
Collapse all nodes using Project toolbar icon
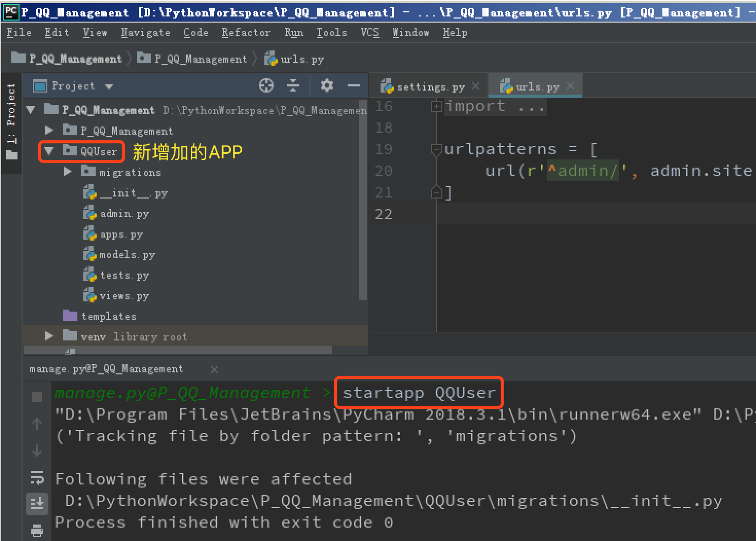click(293, 85)
